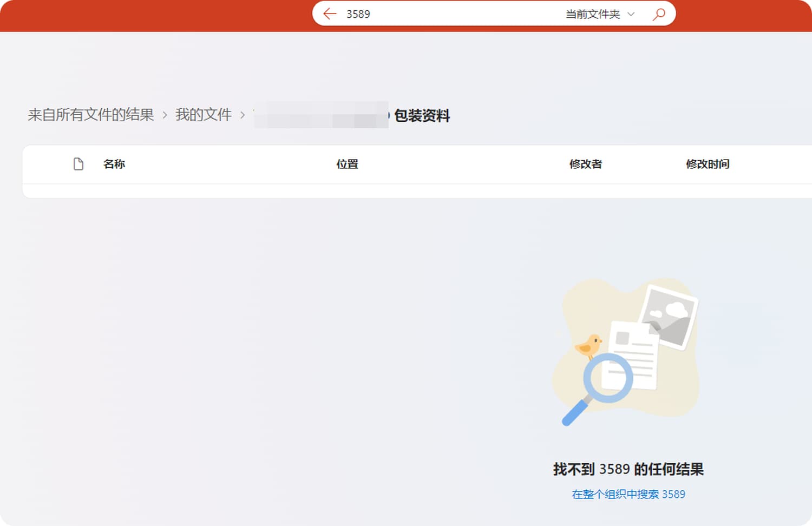
Task: Navigate to 我的文件 breadcrumb
Action: tap(204, 115)
